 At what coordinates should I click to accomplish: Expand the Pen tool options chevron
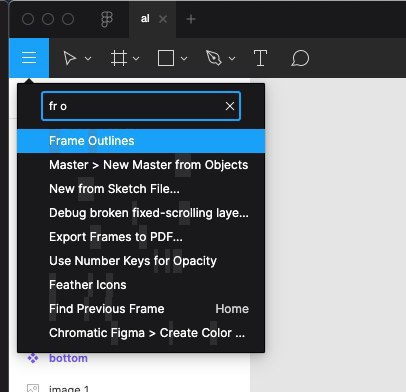pyautogui.click(x=232, y=59)
